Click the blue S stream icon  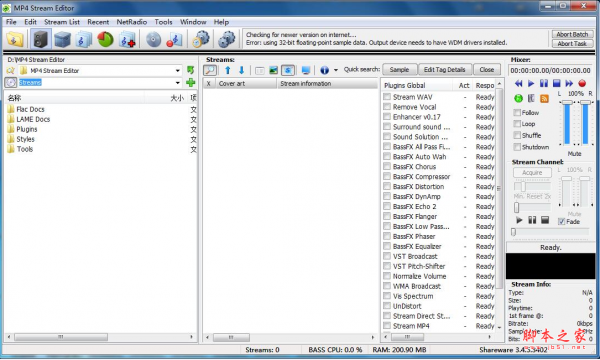click(288, 70)
